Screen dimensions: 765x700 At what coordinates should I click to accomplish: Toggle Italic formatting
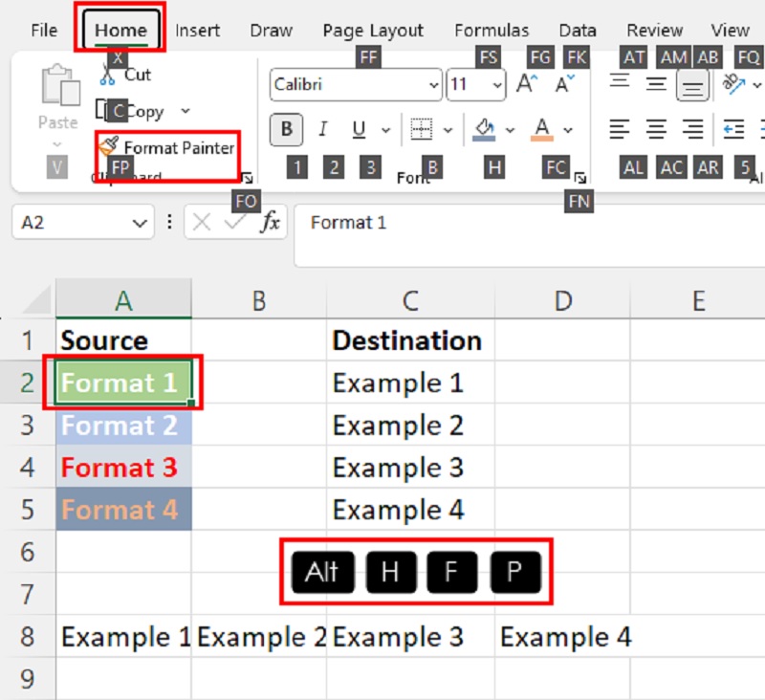(322, 130)
